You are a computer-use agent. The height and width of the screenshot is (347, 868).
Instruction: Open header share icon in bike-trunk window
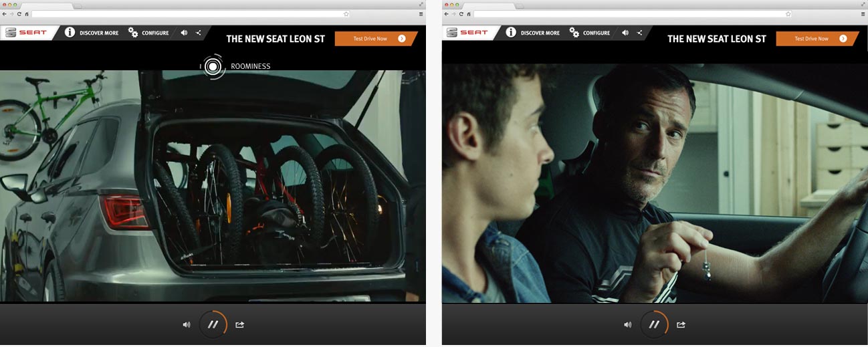pos(199,33)
